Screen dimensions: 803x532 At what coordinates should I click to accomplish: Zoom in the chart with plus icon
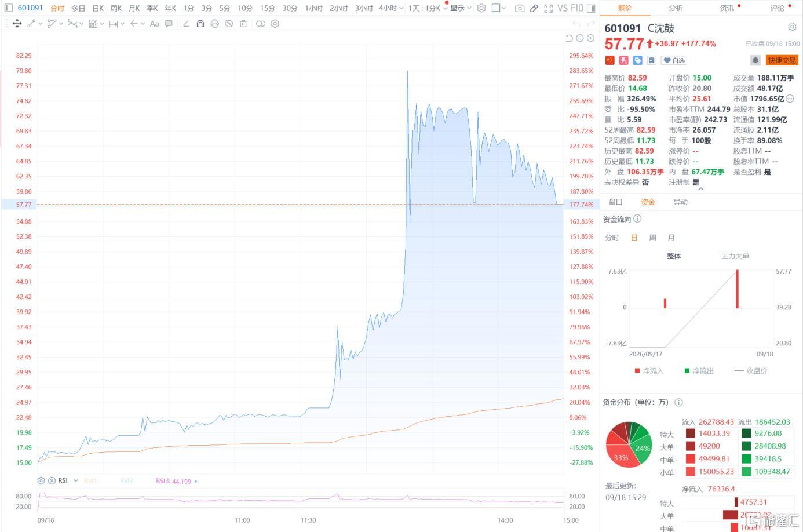[x=590, y=38]
